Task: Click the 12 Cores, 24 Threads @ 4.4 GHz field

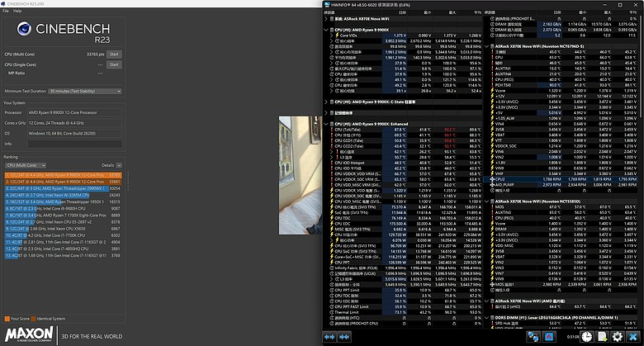Action: (75, 123)
